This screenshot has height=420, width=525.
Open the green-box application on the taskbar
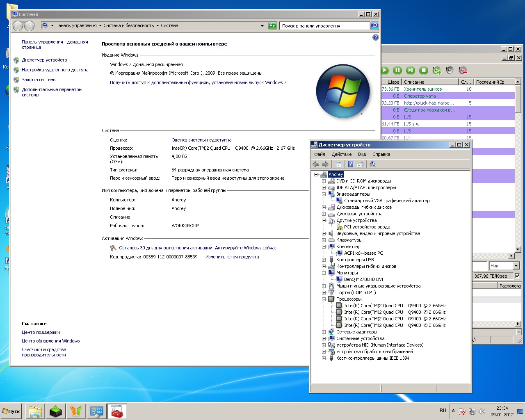tap(56, 411)
